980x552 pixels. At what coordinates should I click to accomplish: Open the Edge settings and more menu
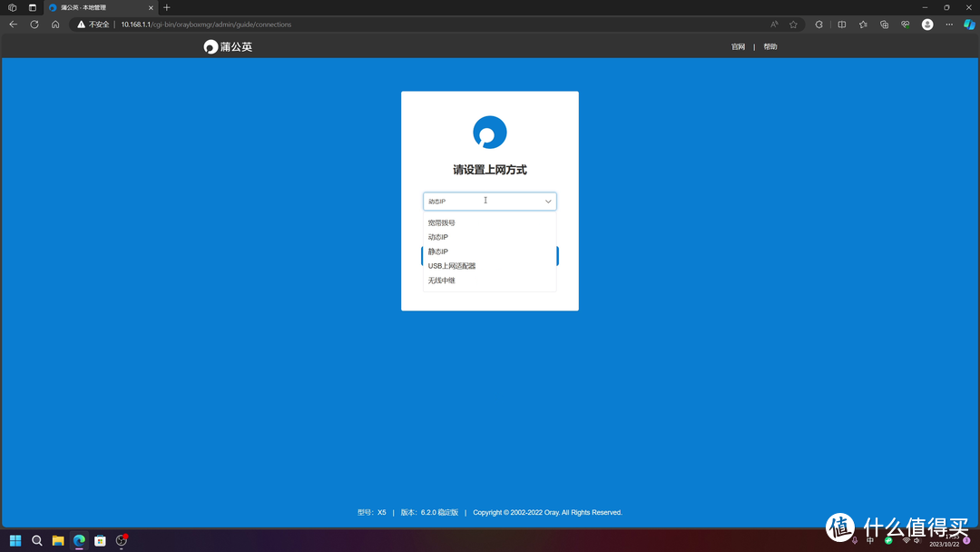[x=948, y=25]
